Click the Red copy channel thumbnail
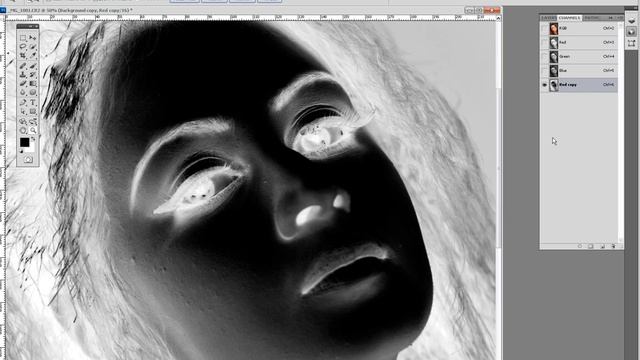 [x=553, y=85]
